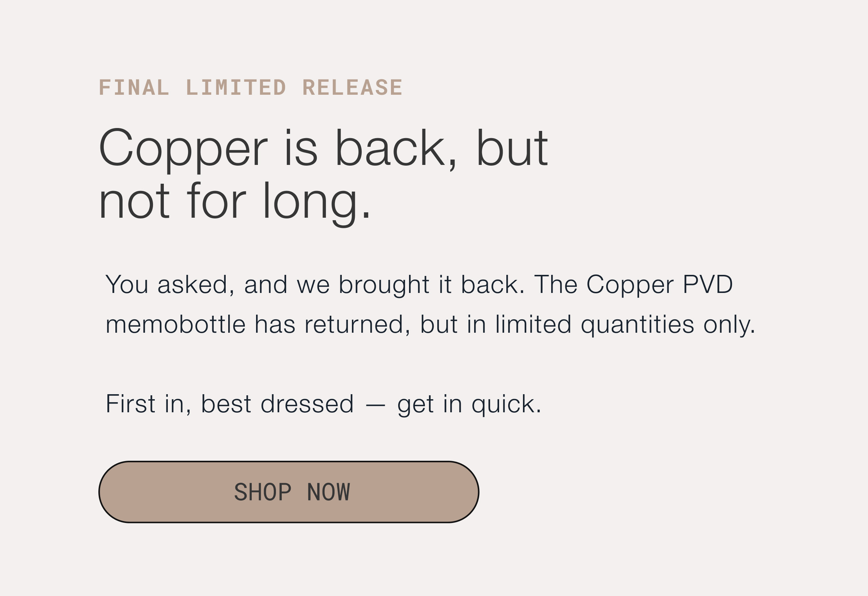Click the words 'You asked,' in the paragraph
The image size is (868, 596).
pyautogui.click(x=170, y=285)
